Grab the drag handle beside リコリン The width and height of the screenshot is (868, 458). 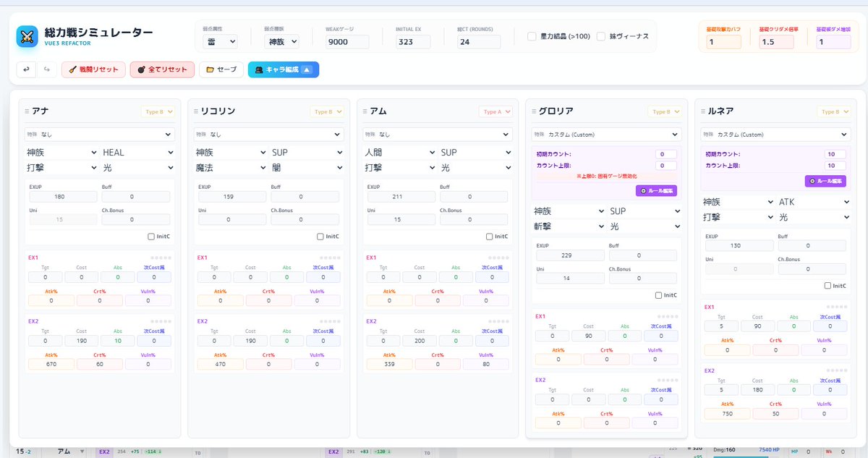(x=195, y=111)
